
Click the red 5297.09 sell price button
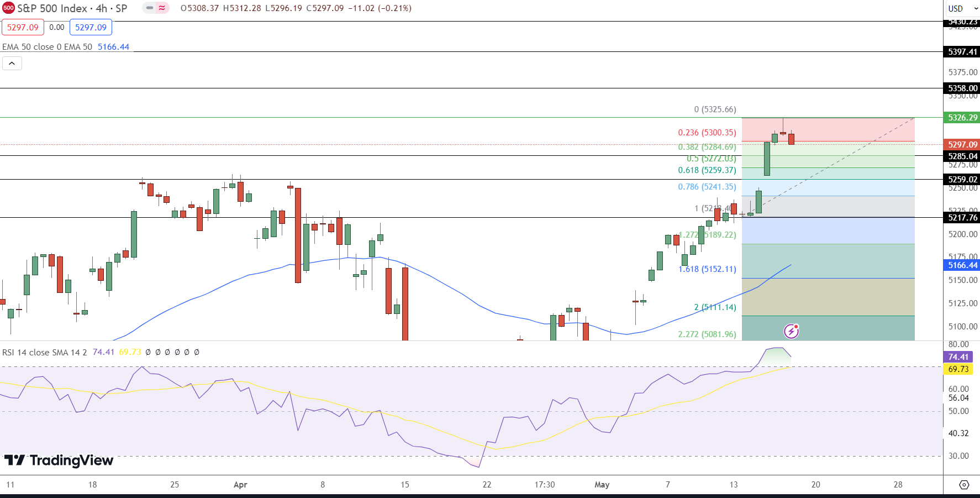[x=23, y=27]
